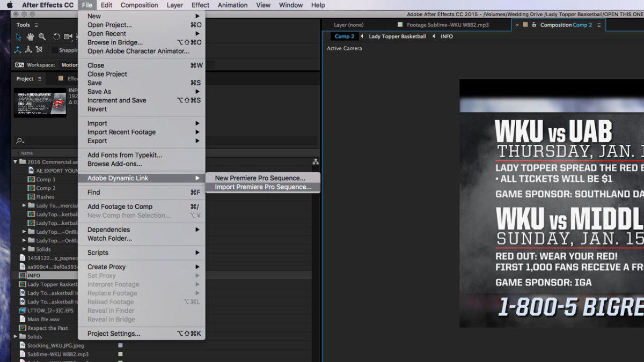644x362 pixels.
Task: Click the Comp 1 composition icon
Action: tap(31, 179)
